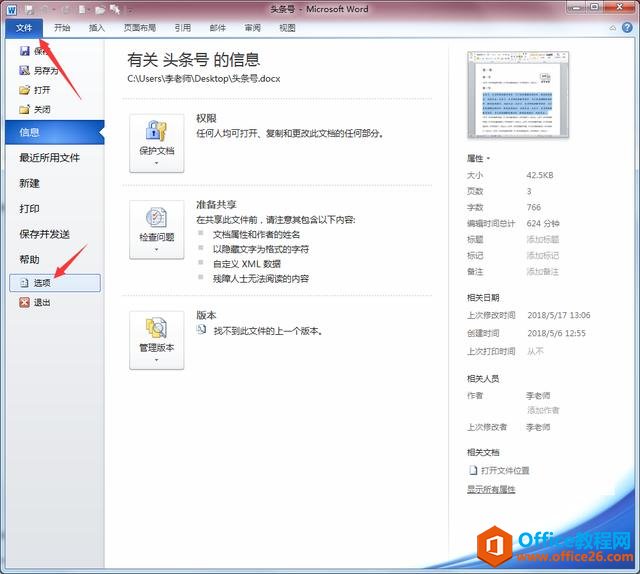This screenshot has width=640, height=574.
Task: Click the 保存 disk icon in backstage menu
Action: [24, 51]
